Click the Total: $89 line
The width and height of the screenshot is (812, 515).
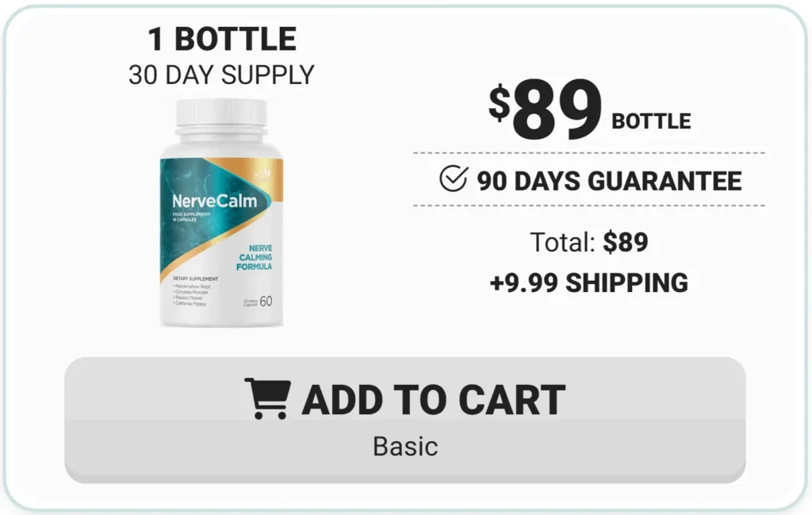click(x=589, y=242)
